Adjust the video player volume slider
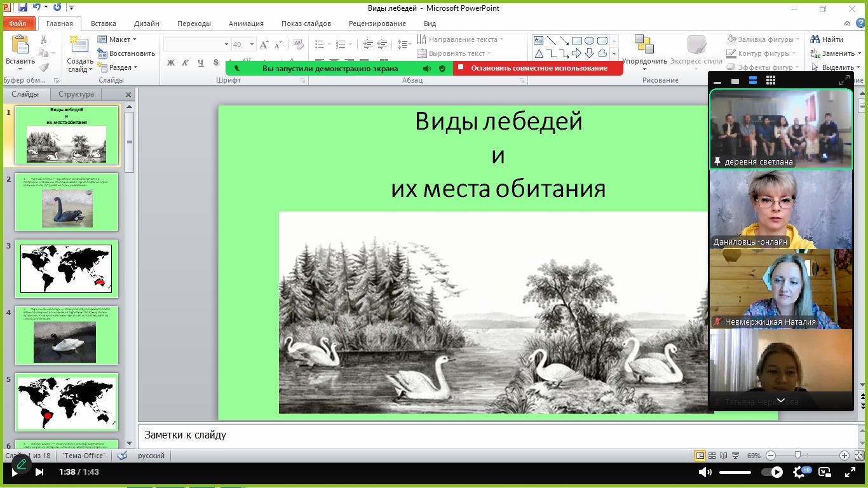The width and height of the screenshot is (868, 488). pos(735,472)
